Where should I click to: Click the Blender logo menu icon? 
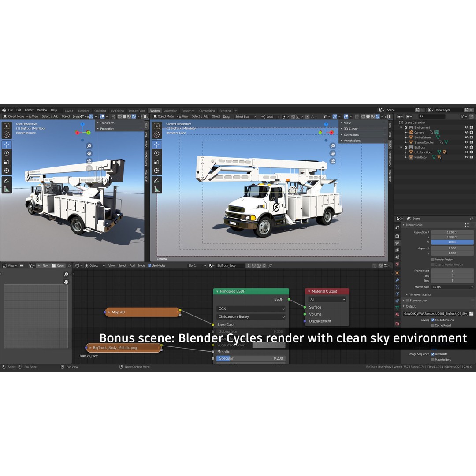point(4,110)
